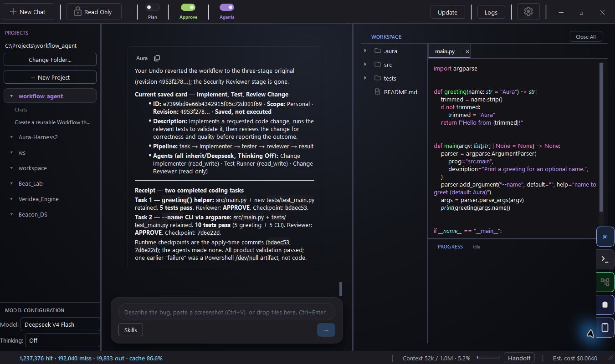
Task: Open the Thinking dropdown
Action: [62, 340]
